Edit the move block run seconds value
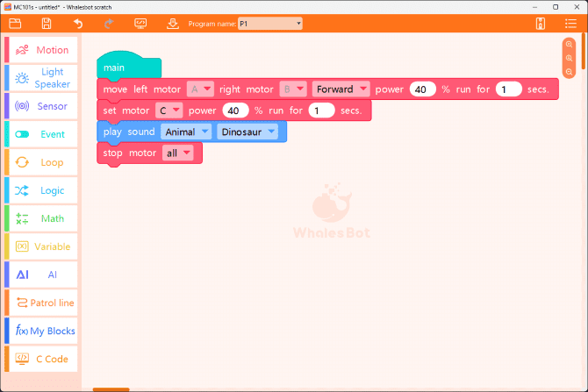Screen dimensions: 588x392 click(x=508, y=89)
